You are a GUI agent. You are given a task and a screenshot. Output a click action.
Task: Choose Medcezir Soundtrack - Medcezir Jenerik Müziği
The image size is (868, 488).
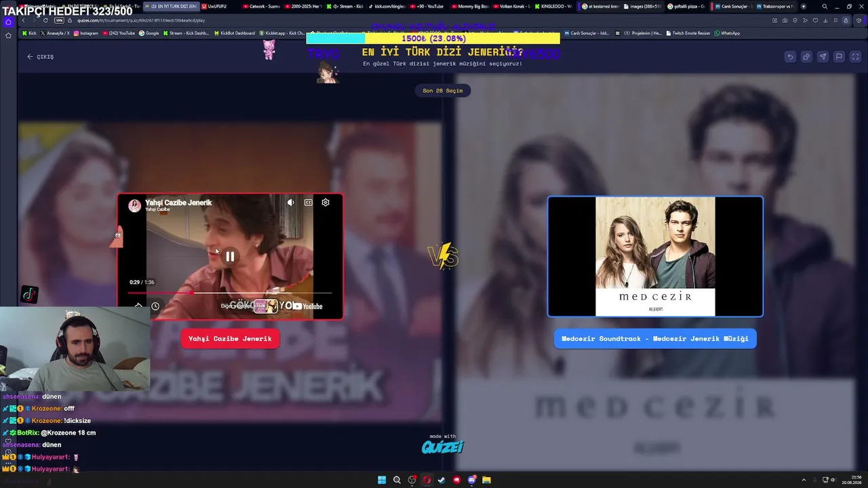point(655,339)
